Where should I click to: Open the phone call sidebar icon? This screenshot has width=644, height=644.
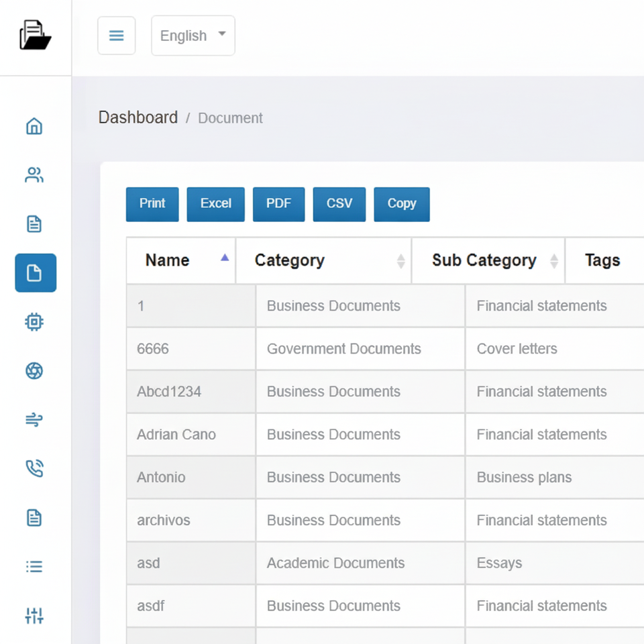(x=34, y=469)
